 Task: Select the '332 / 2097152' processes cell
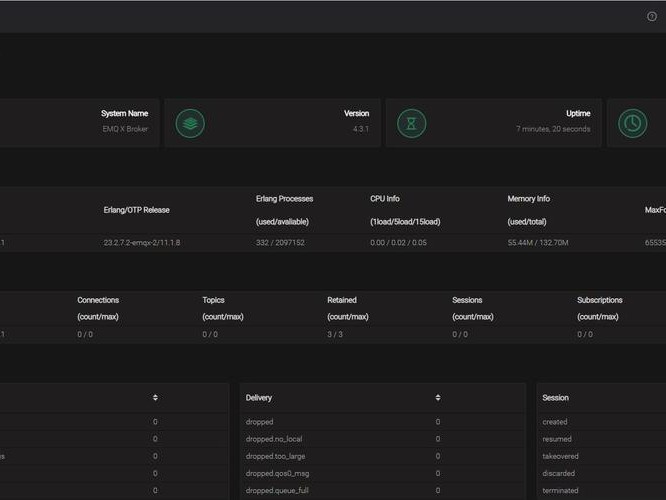pos(280,243)
